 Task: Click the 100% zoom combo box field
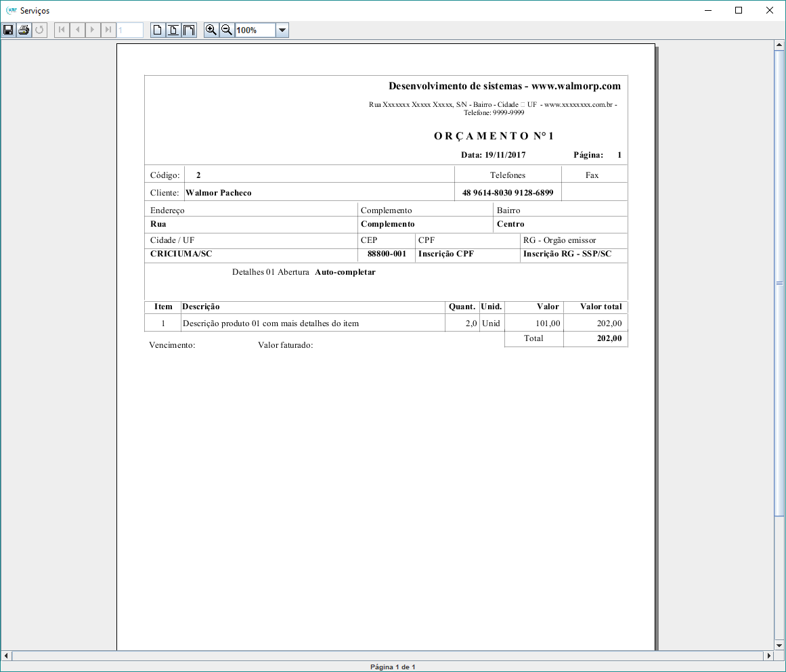[255, 30]
